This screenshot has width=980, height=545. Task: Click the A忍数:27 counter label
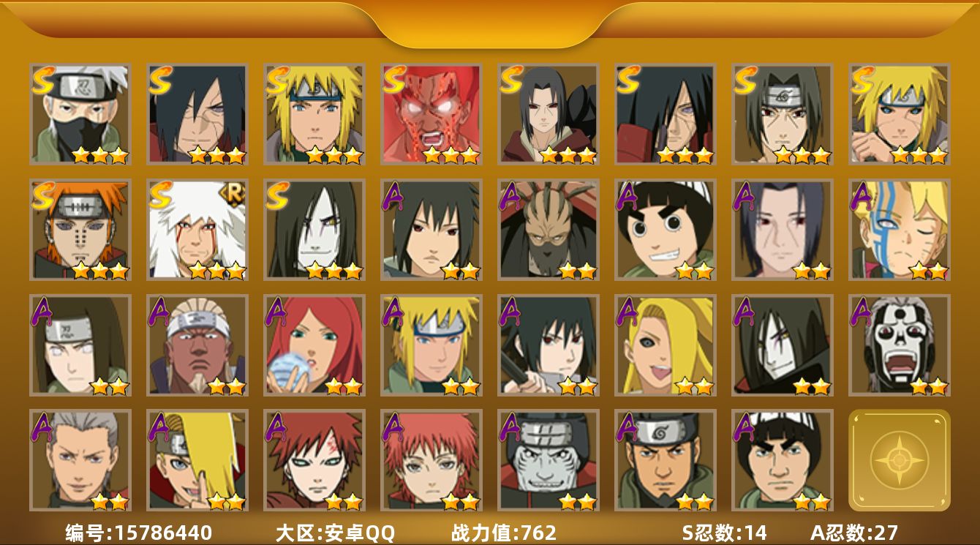854,533
